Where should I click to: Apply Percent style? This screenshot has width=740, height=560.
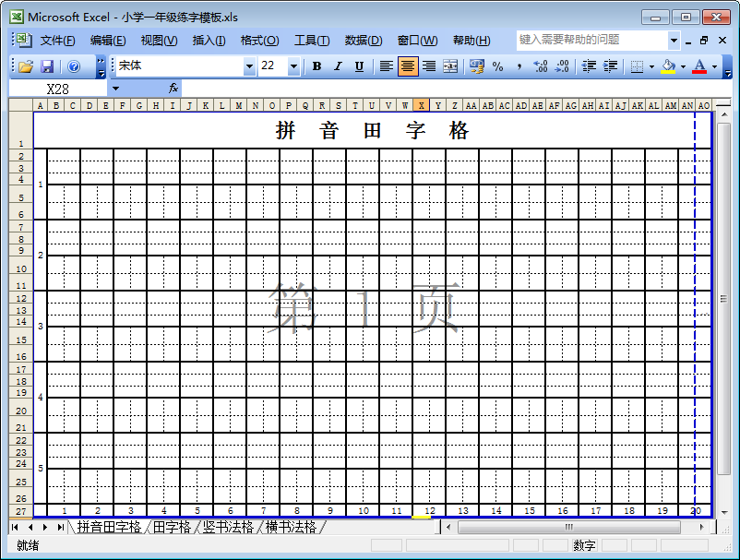497,66
